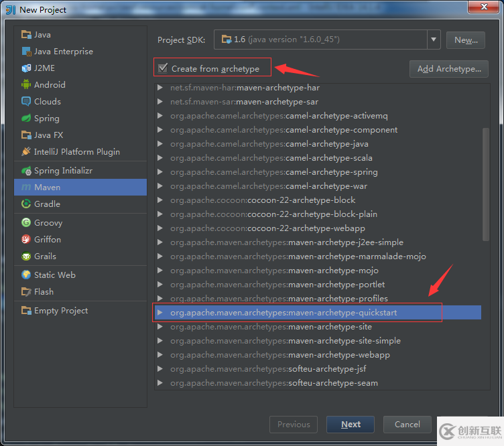Select cocoon-22-archetype-webapp row
Viewport: 504px width, 446px height.
[x=318, y=228]
